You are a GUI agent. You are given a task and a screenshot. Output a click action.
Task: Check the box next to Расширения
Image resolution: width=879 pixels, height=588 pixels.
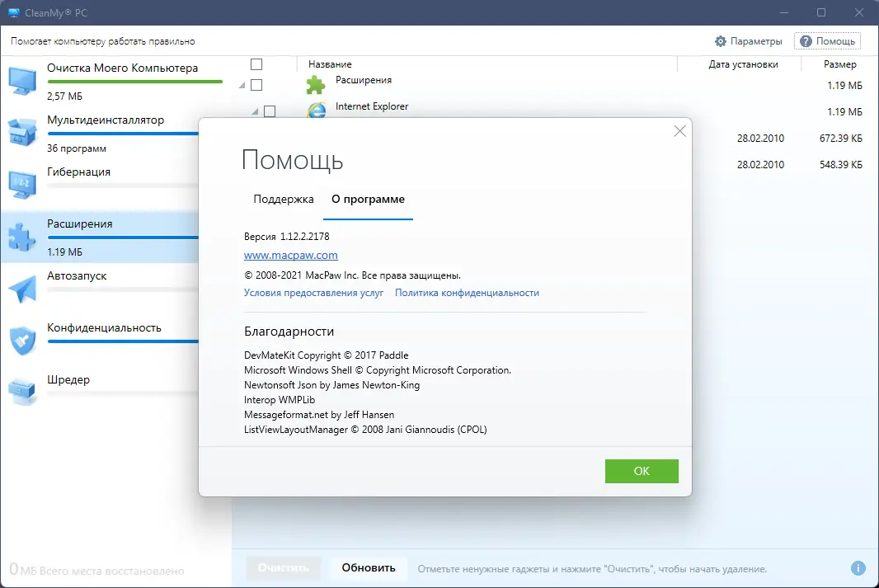click(256, 85)
